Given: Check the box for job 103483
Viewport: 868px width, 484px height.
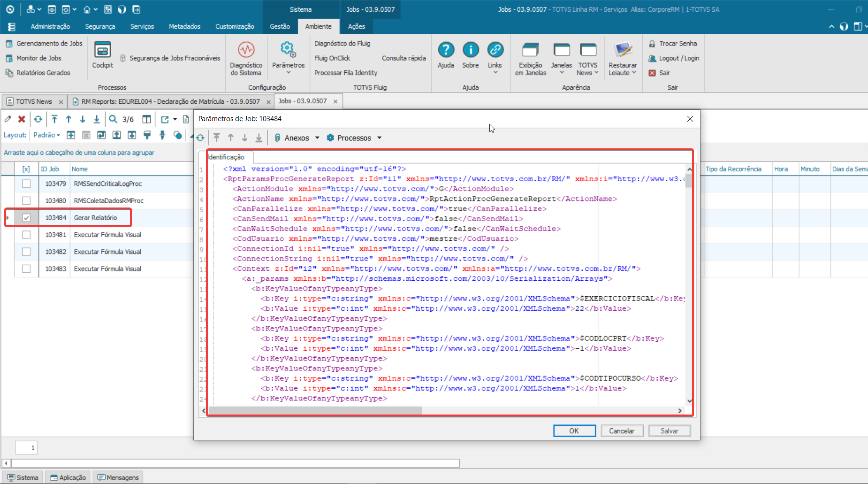Looking at the screenshot, I should [26, 269].
